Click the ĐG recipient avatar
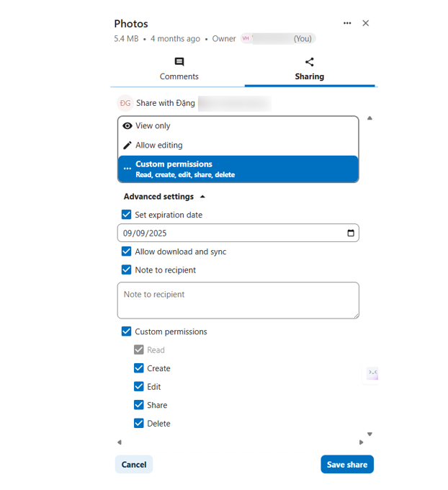The width and height of the screenshot is (448, 490). 125,103
